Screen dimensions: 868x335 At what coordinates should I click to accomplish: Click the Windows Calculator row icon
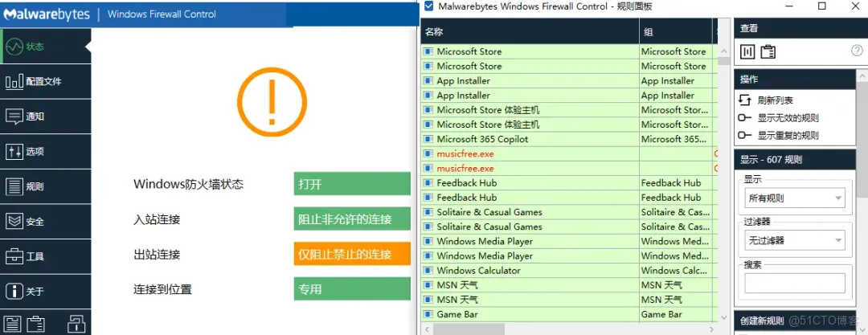click(x=428, y=271)
